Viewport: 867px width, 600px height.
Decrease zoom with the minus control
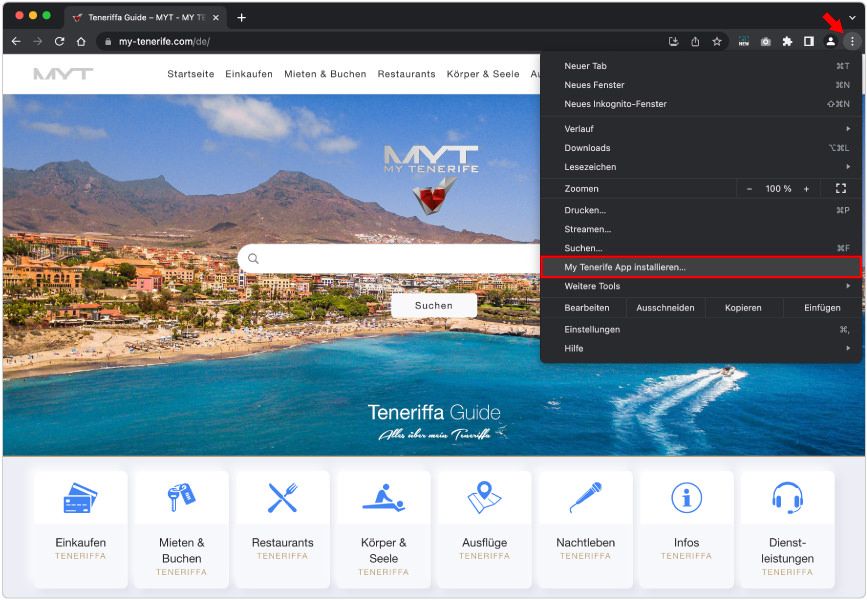tap(748, 188)
